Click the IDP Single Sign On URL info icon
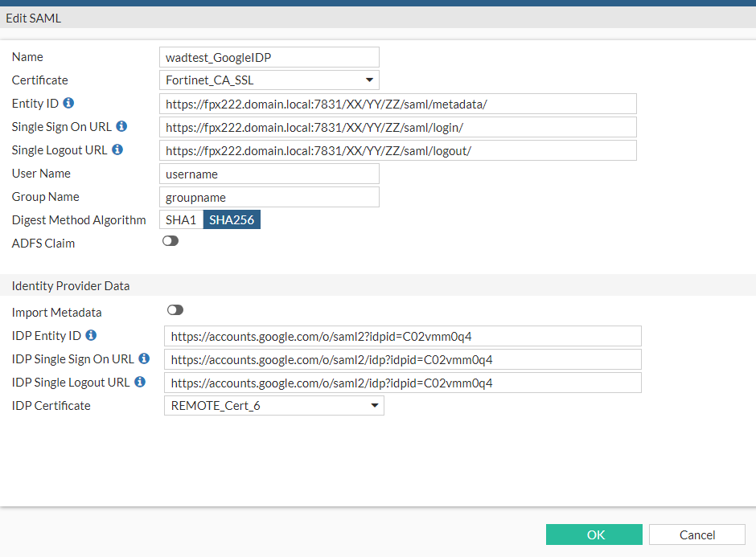756x557 pixels. (144, 358)
